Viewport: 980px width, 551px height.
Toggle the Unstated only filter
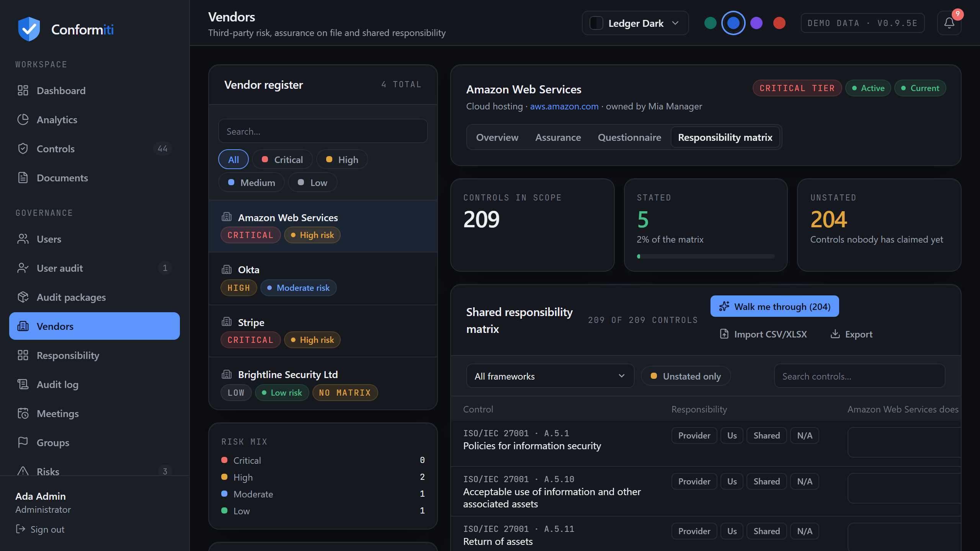[686, 376]
